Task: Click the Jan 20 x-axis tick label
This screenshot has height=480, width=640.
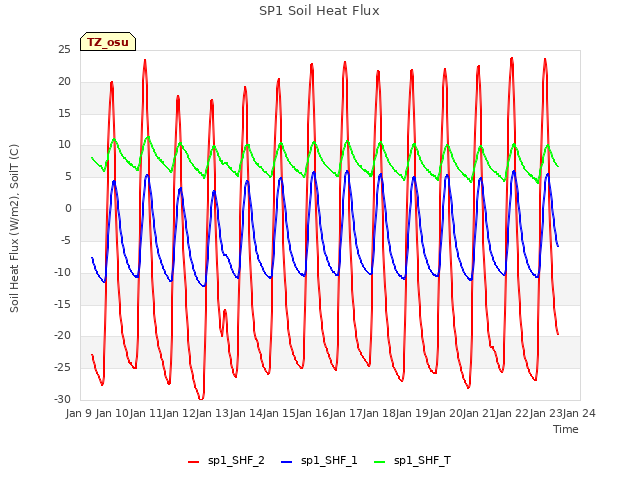Action: click(x=446, y=413)
